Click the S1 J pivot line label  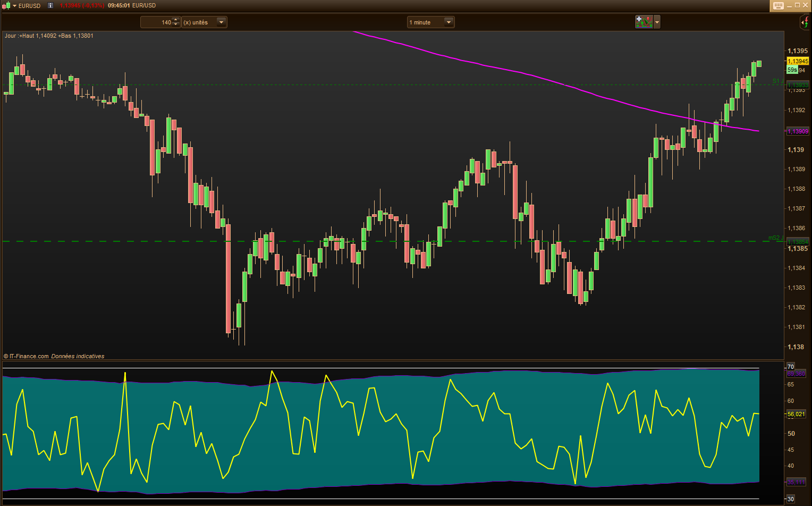(x=778, y=81)
